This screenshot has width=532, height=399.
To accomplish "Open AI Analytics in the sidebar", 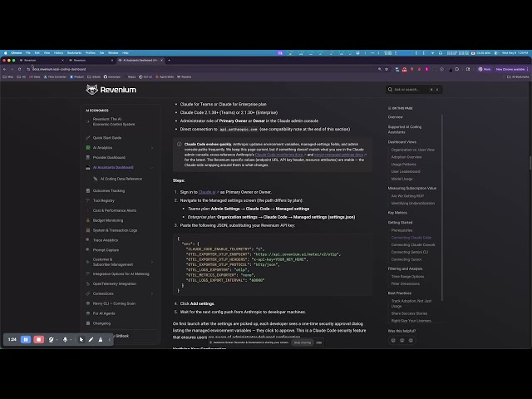I will coord(102,148).
